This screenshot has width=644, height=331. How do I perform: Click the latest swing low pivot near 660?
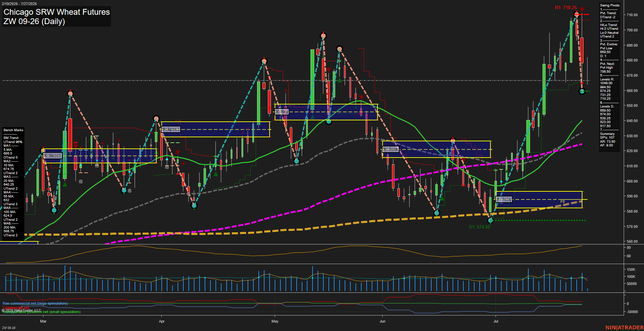click(582, 91)
